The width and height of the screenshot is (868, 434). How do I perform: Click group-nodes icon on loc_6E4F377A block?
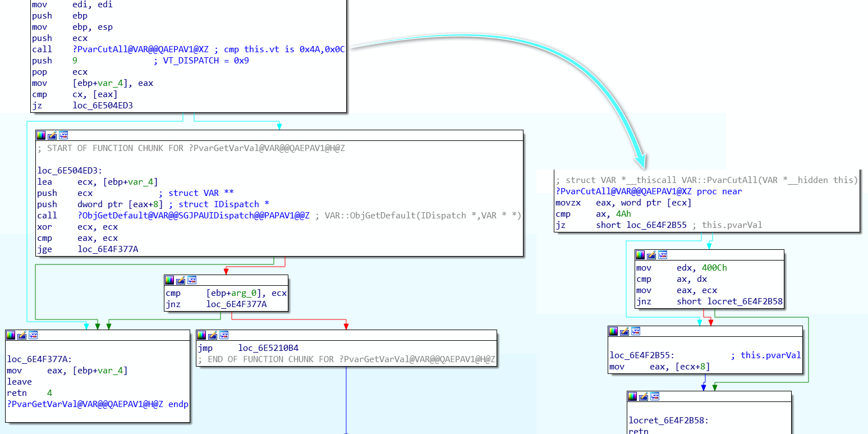click(33, 335)
